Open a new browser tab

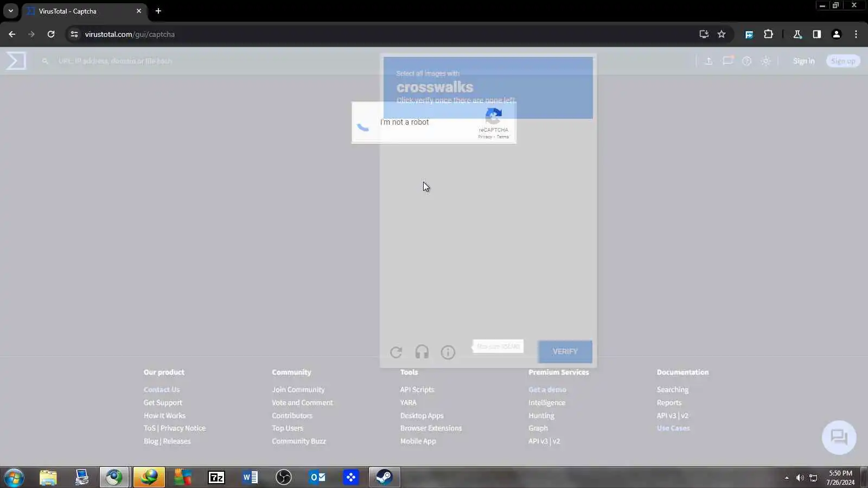click(158, 11)
